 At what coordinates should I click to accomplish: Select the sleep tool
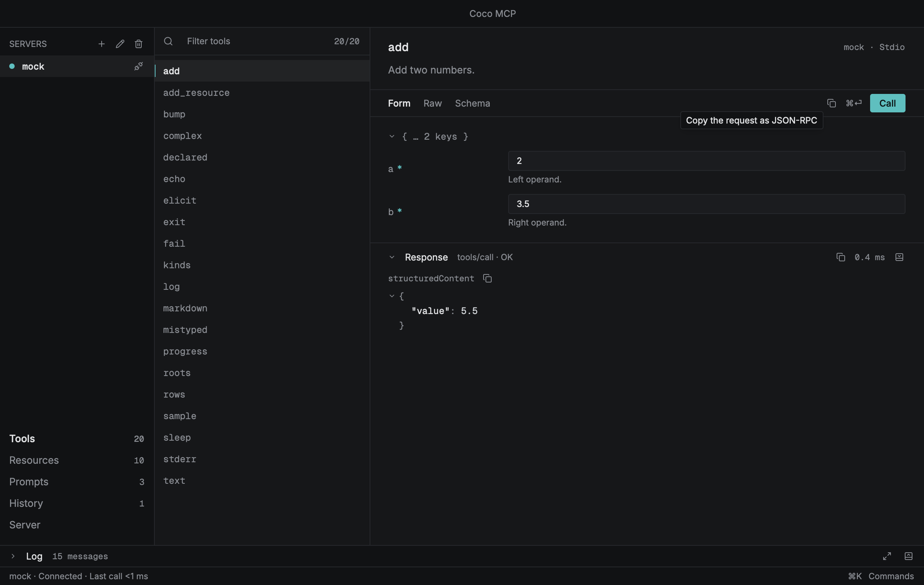pyautogui.click(x=262, y=437)
